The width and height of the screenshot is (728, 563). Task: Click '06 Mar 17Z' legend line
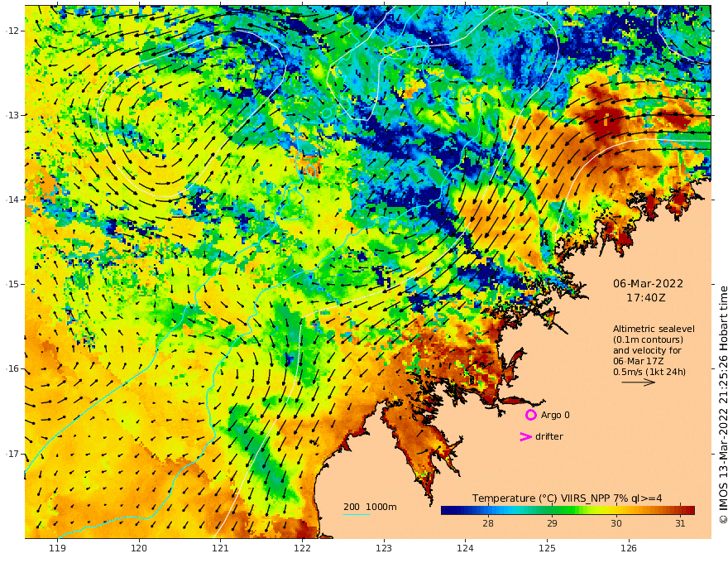638,361
